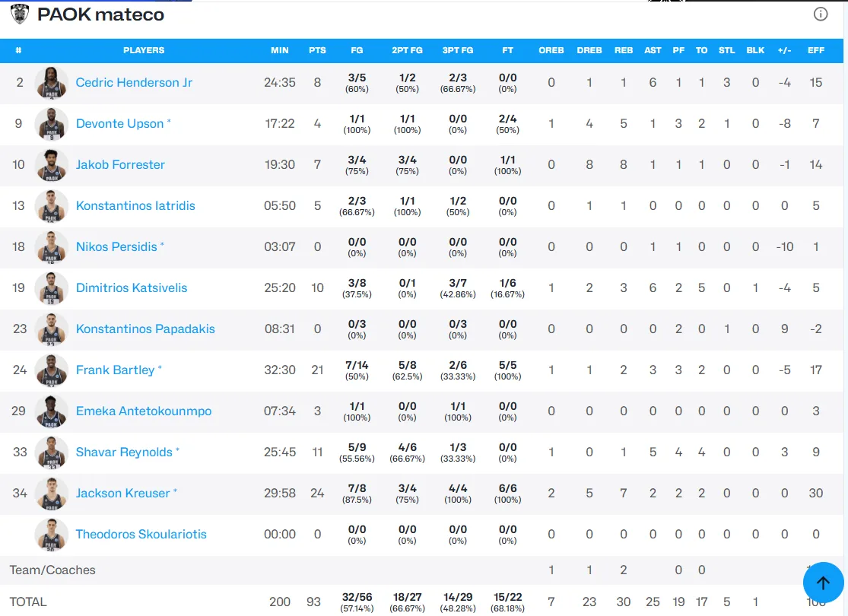Click the total minutes value 200
This screenshot has width=848, height=616.
[x=280, y=602]
